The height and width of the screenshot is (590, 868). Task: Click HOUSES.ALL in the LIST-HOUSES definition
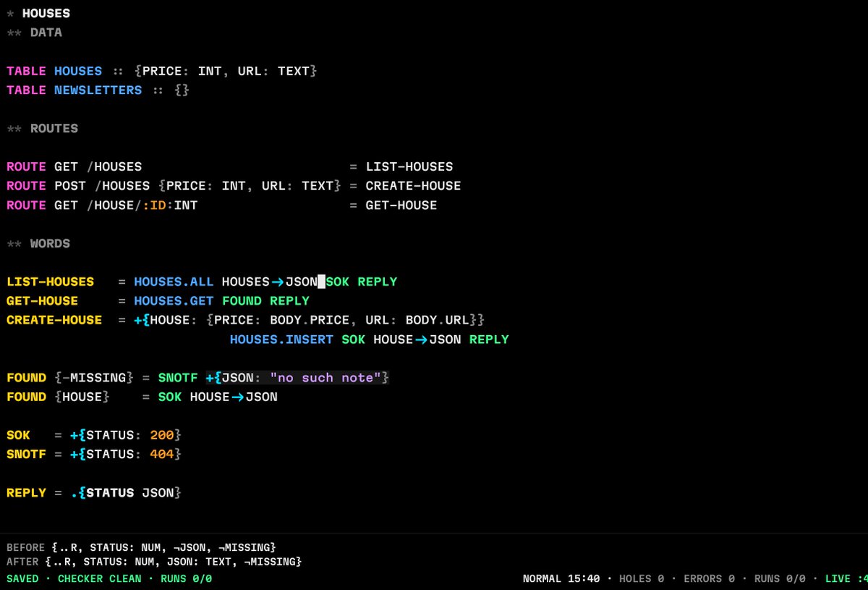click(x=174, y=282)
